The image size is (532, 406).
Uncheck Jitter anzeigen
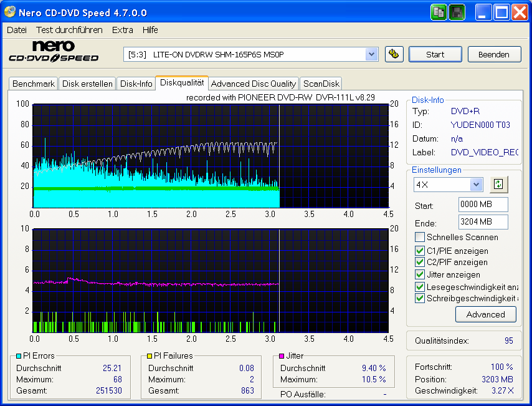420,274
